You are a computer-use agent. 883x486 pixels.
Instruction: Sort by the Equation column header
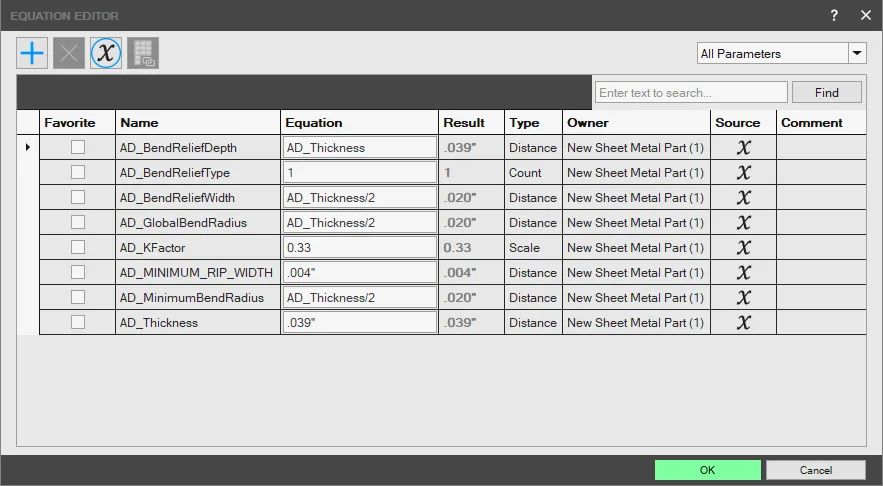tap(359, 122)
